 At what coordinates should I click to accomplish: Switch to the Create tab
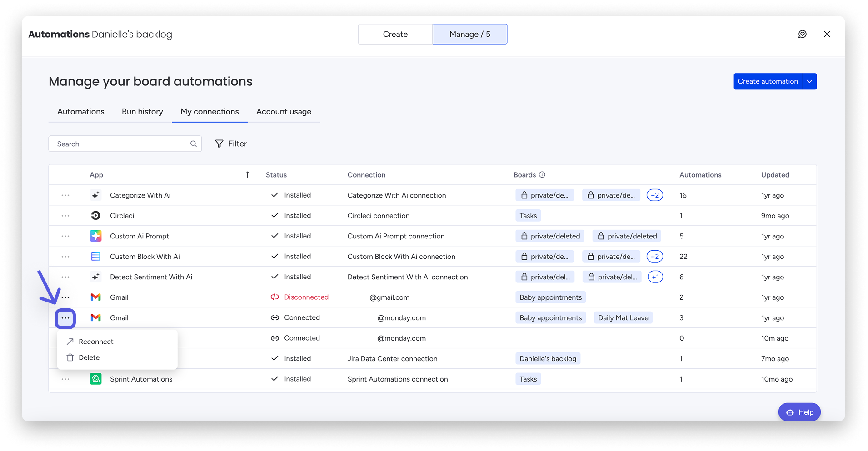point(395,34)
